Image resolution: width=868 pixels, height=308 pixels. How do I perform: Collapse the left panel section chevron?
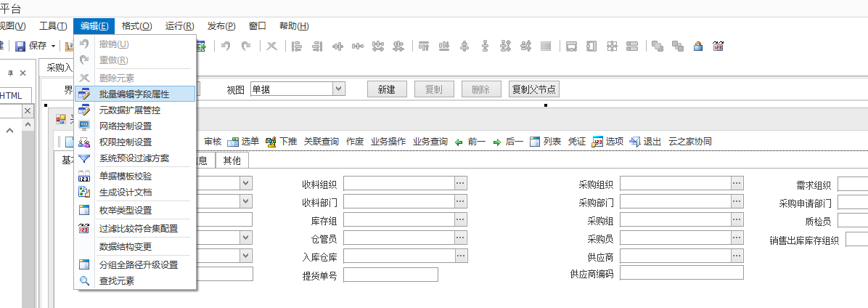[10, 131]
